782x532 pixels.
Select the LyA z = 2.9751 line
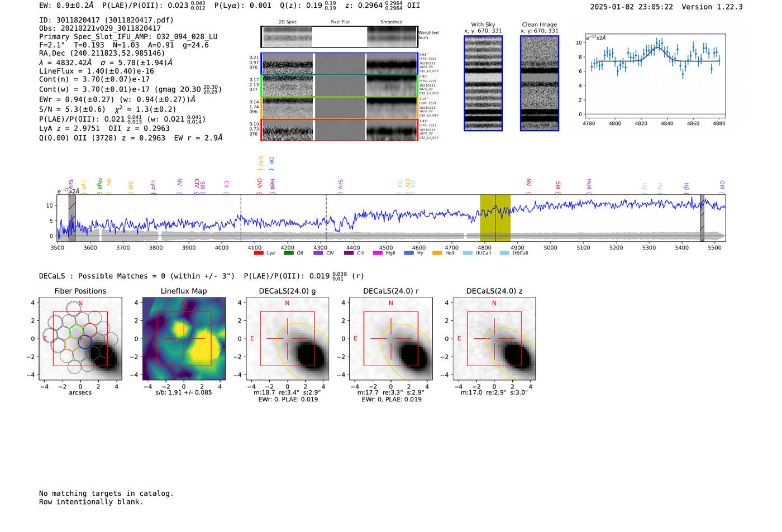tap(104, 128)
